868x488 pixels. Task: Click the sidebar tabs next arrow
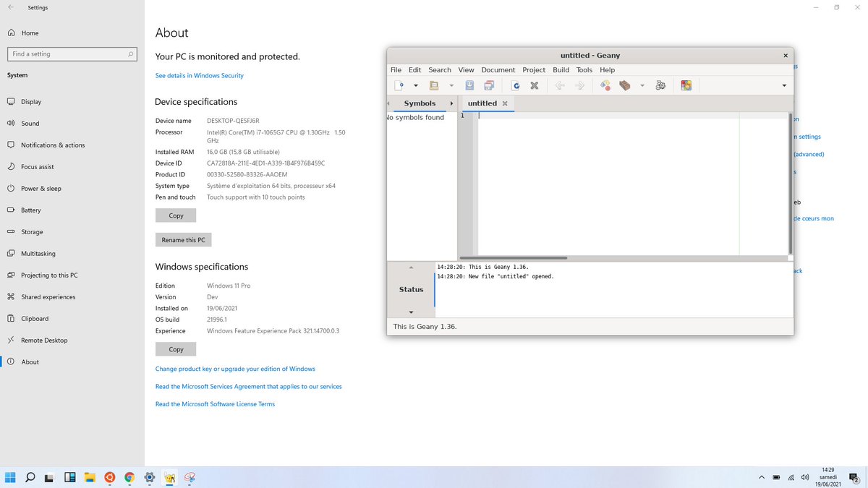pos(451,103)
